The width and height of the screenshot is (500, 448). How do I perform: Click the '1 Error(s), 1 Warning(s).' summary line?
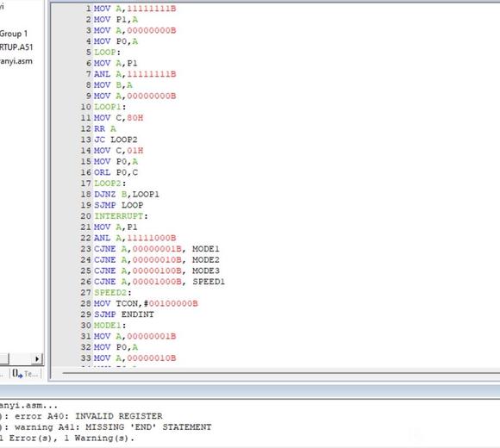point(67,439)
